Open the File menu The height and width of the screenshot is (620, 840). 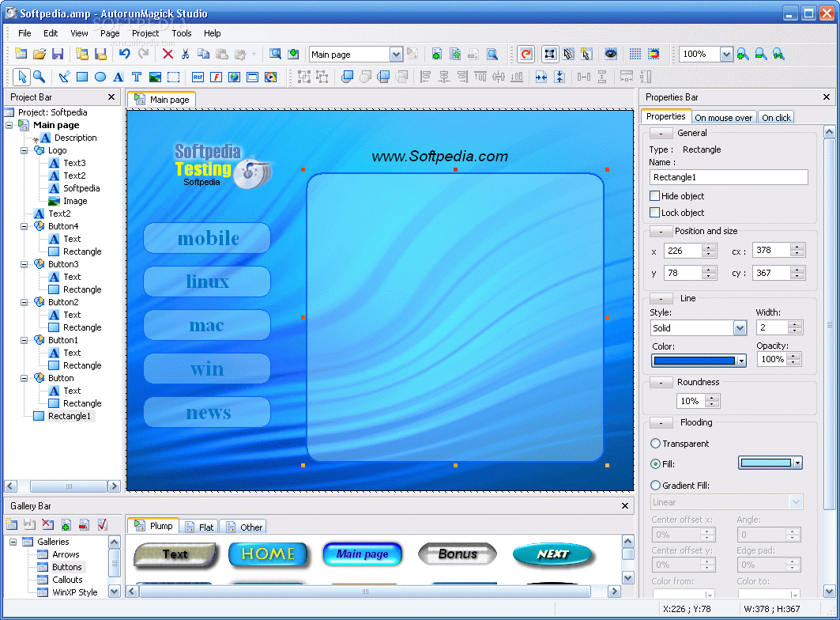point(24,33)
